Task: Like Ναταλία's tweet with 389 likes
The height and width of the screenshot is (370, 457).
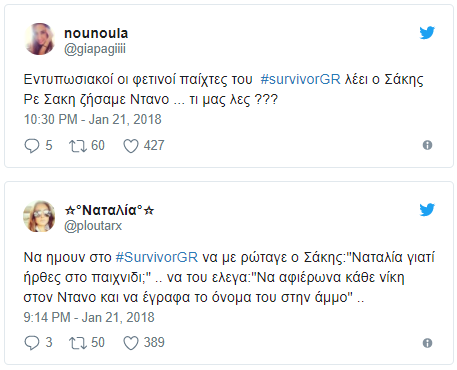Action: pos(131,343)
